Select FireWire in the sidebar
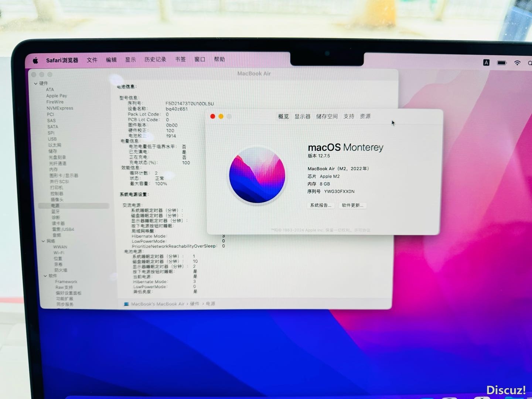 coord(55,102)
